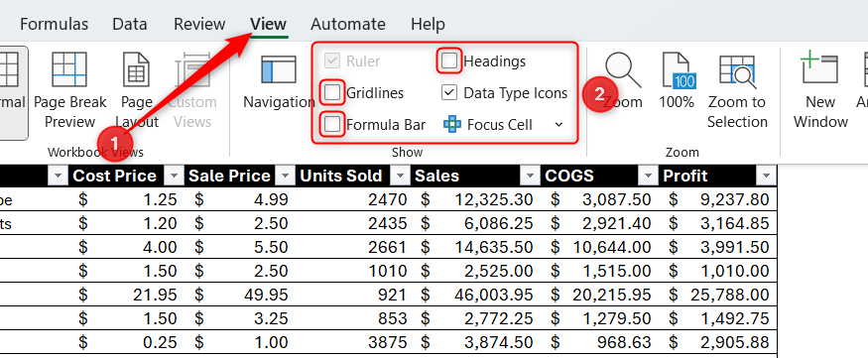The width and height of the screenshot is (868, 358).
Task: Select the Profit cell 1,492.75
Action: point(718,318)
